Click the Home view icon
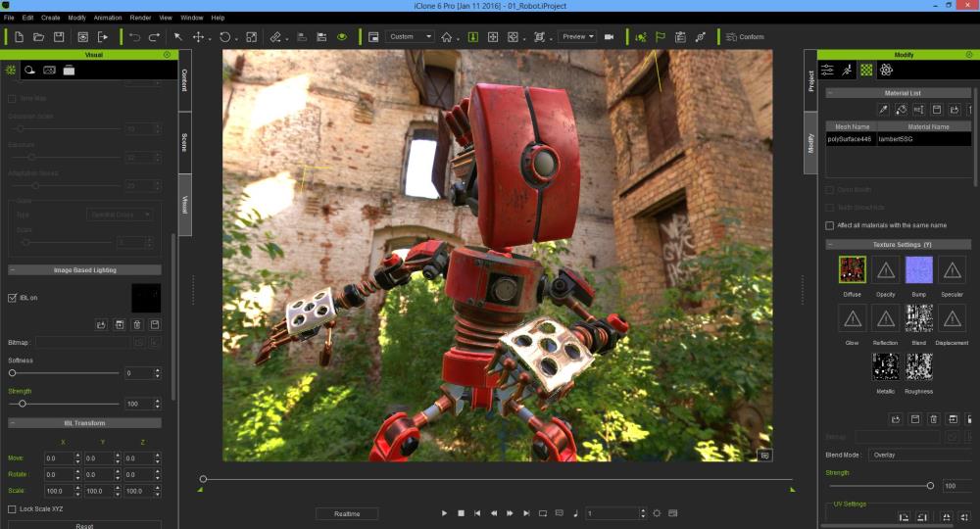Image resolution: width=980 pixels, height=529 pixels. click(x=447, y=37)
